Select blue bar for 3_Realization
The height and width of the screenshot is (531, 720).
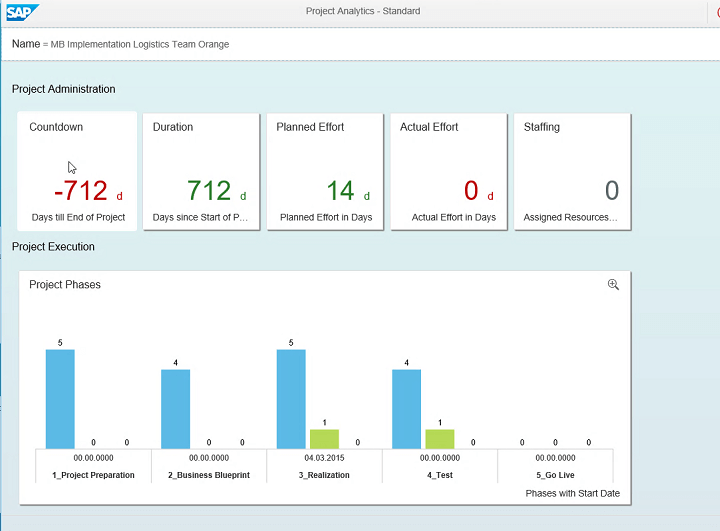coord(291,399)
